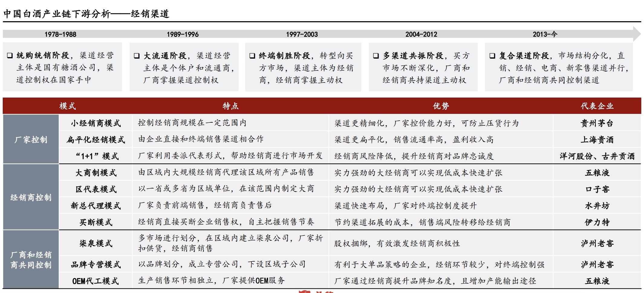Select the 厂商和经销商共同控制 category cell
This screenshot has width=644, height=293.
(31, 260)
